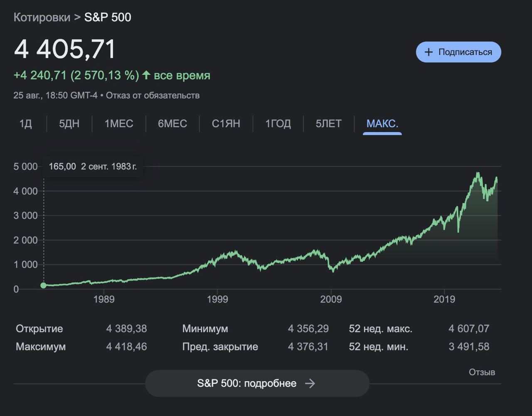Click the current price 4 405,71
This screenshot has width=532, height=416.
[x=65, y=49]
